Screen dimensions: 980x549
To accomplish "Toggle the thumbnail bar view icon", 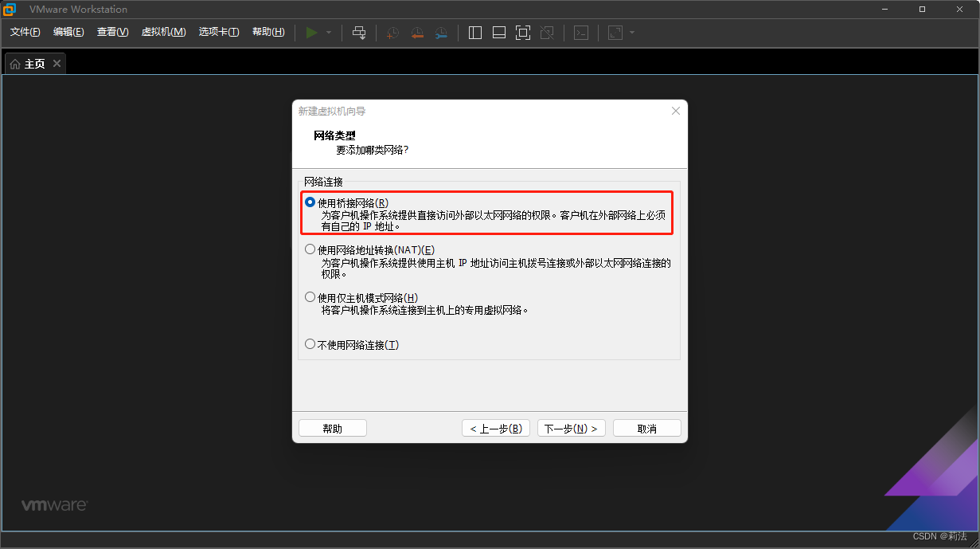I will [x=499, y=33].
